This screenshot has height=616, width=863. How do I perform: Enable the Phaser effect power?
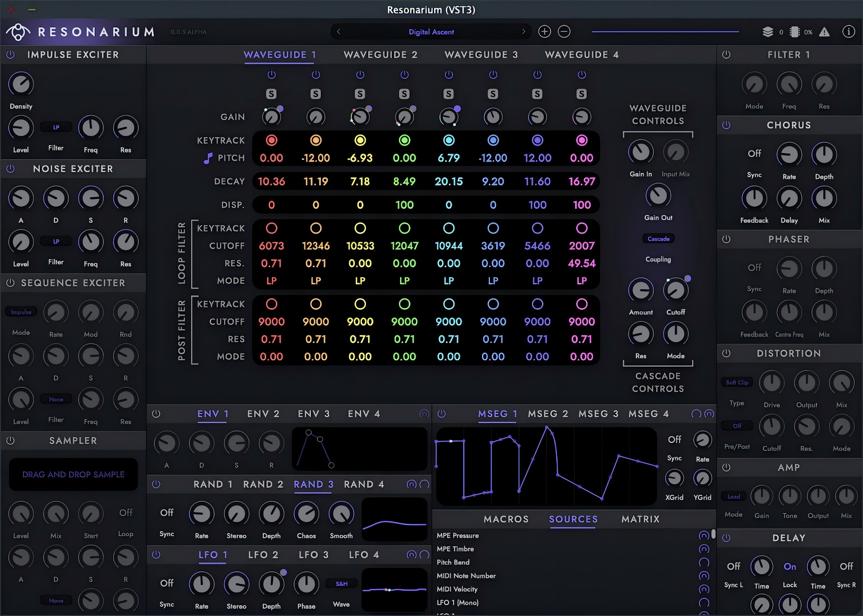click(726, 239)
